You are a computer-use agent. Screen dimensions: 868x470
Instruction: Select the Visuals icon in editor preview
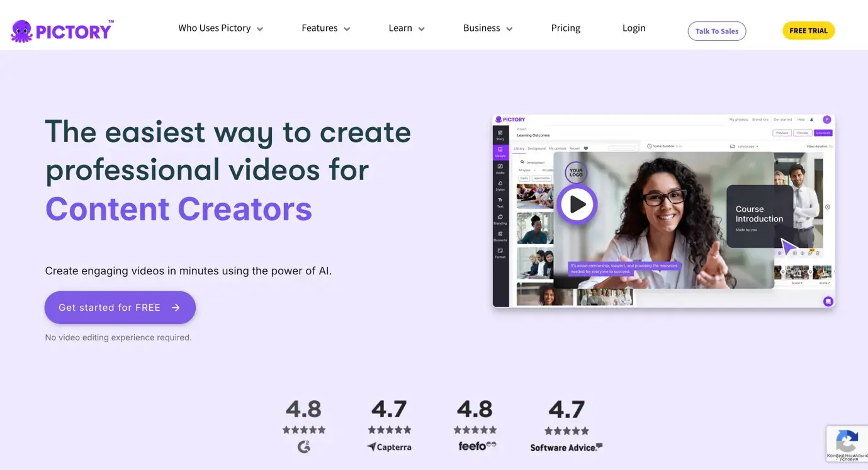point(500,152)
